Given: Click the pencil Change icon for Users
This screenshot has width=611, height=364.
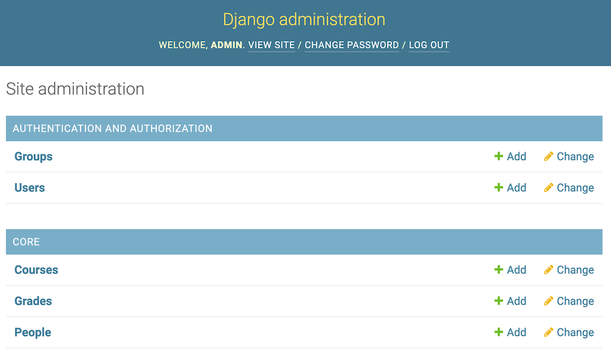Looking at the screenshot, I should click(549, 187).
